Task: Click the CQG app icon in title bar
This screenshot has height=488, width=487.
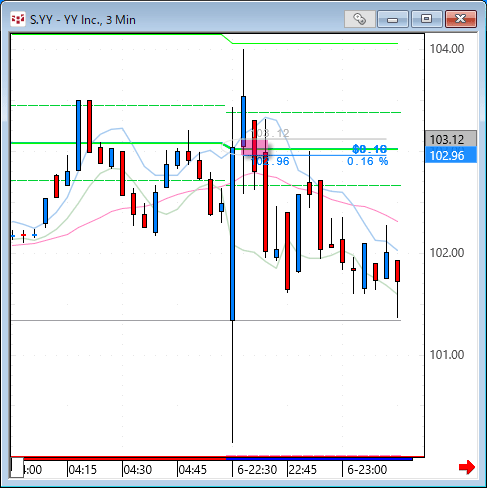Action: click(x=18, y=19)
